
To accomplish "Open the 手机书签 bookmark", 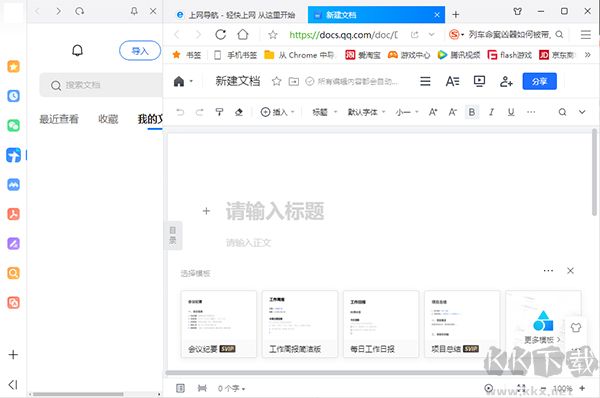I will tap(236, 55).
